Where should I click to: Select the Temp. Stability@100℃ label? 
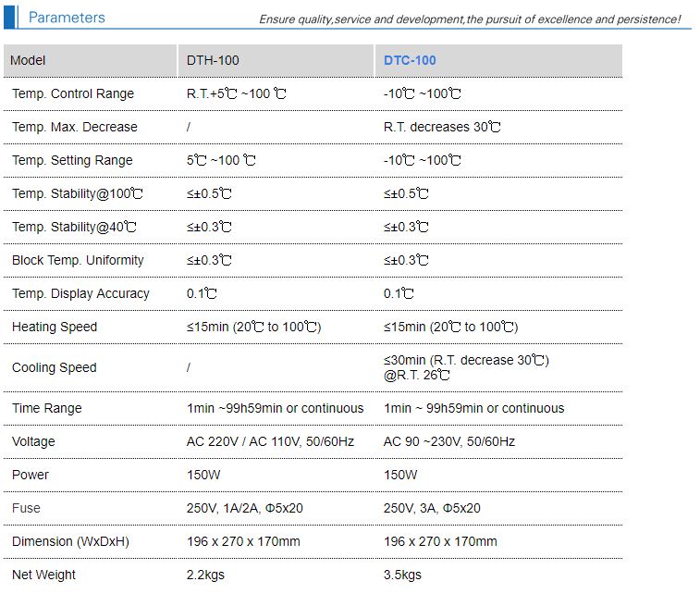pyautogui.click(x=78, y=193)
